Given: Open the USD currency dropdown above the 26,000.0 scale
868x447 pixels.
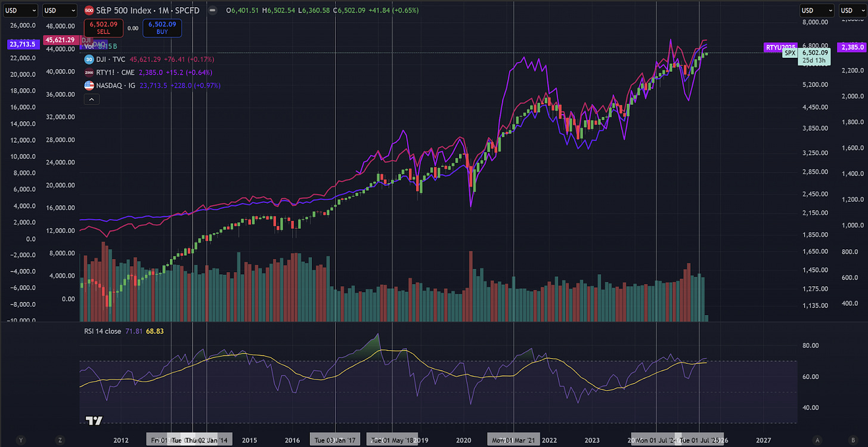Looking at the screenshot, I should point(20,10).
